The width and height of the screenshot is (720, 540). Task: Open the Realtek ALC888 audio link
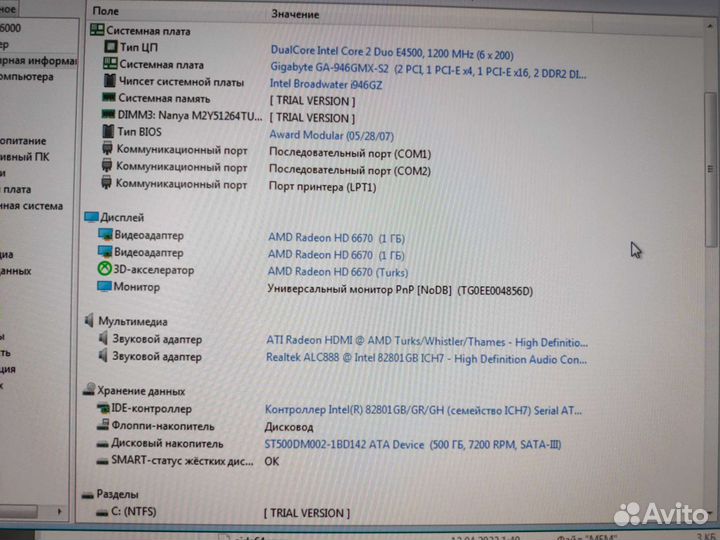[426, 359]
